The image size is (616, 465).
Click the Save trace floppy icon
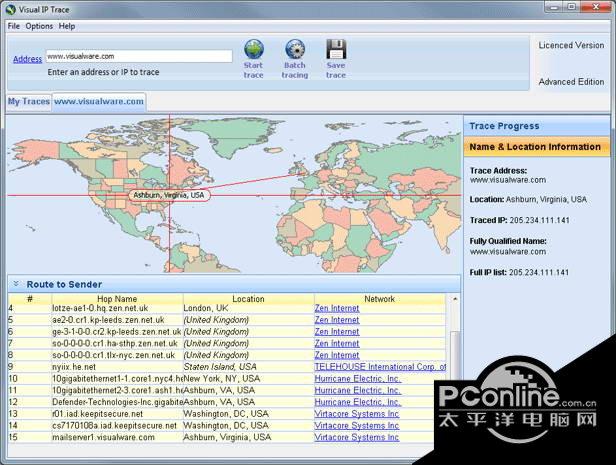coord(336,49)
